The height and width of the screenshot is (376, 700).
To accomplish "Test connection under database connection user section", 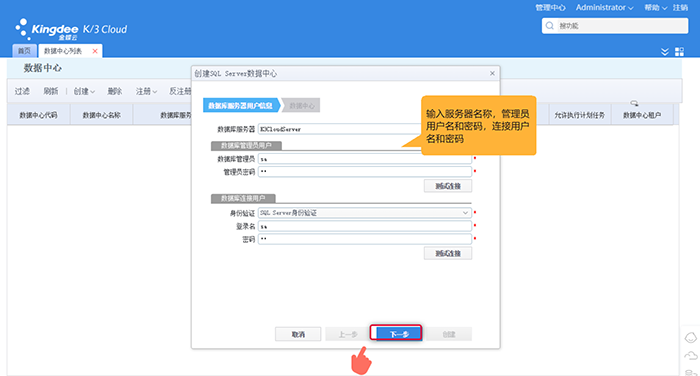I will (448, 253).
